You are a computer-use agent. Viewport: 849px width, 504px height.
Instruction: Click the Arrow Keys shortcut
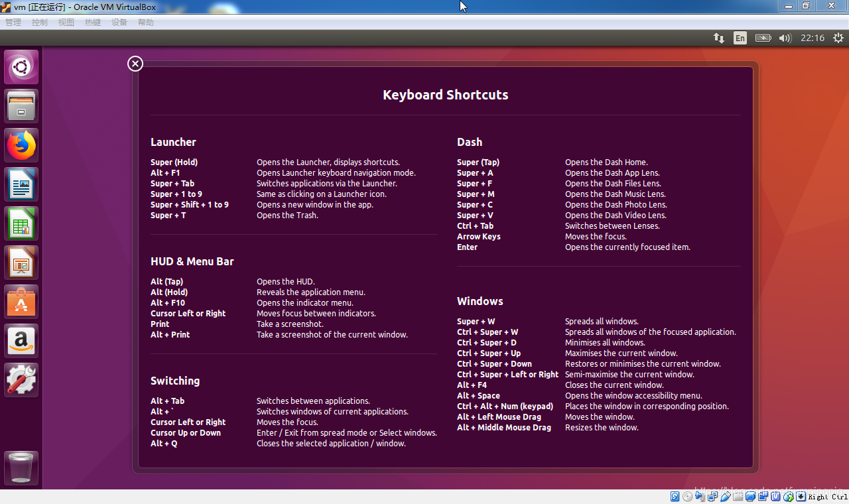pos(479,237)
